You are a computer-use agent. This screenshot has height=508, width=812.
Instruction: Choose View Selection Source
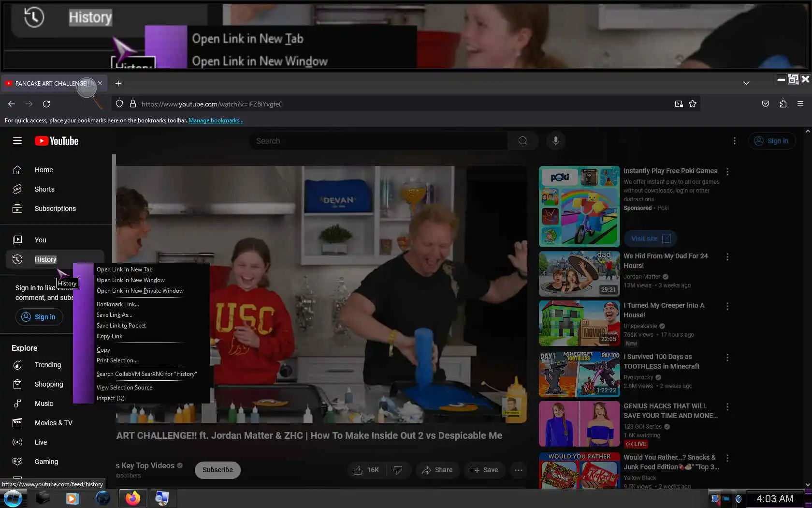(152, 388)
